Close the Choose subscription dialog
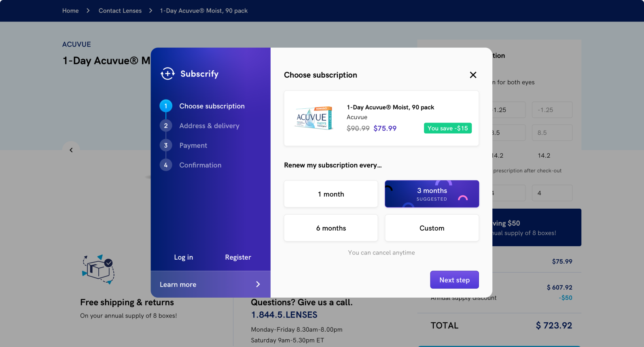This screenshot has width=644, height=347. coord(473,75)
